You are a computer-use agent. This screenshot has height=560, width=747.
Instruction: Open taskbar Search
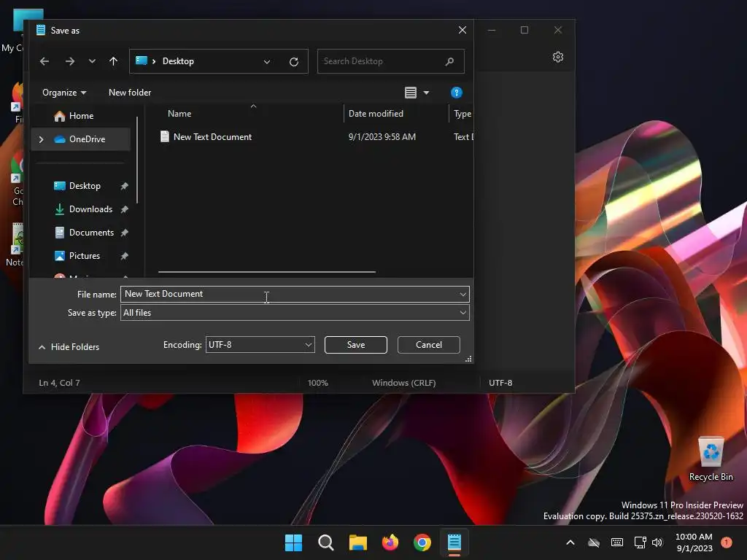coord(326,542)
